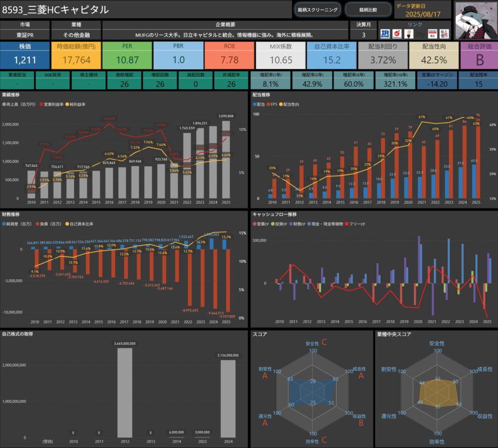The height and width of the screenshot is (448, 498).
Task: Open the cartoon person link icon
Action: pyautogui.click(x=409, y=34)
